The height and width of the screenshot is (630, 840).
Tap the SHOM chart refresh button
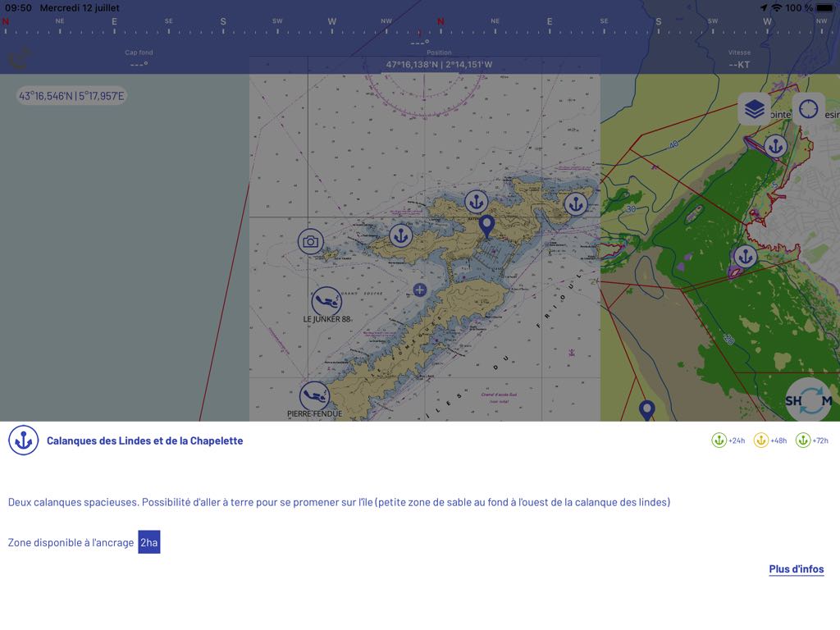coord(809,400)
